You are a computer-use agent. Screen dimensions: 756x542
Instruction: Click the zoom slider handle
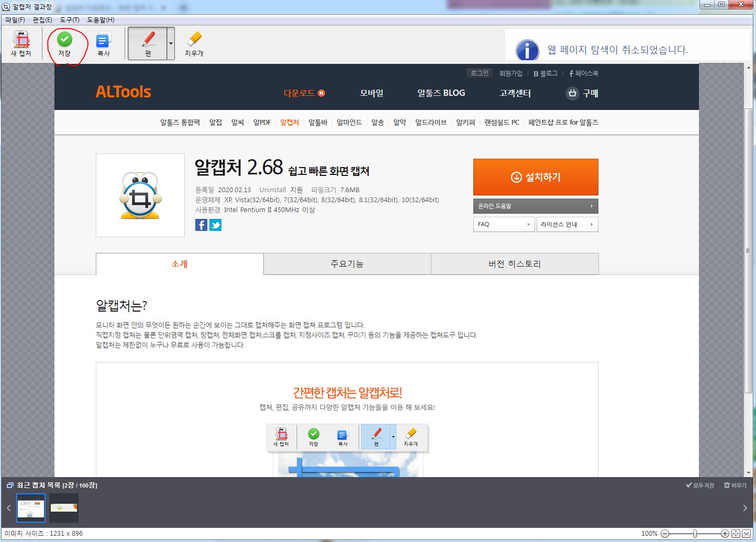(695, 534)
